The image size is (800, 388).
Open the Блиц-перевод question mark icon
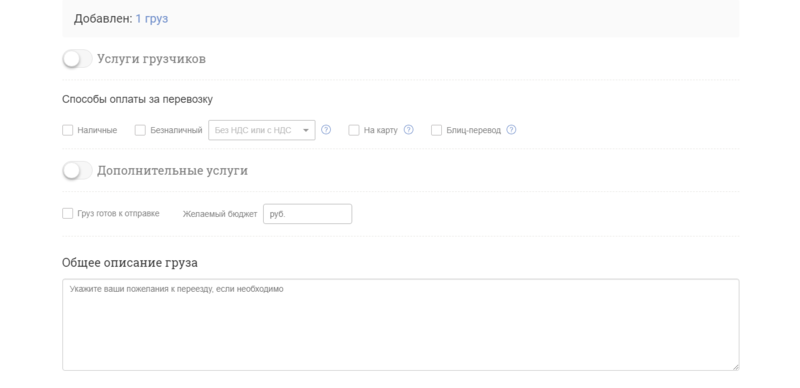511,130
